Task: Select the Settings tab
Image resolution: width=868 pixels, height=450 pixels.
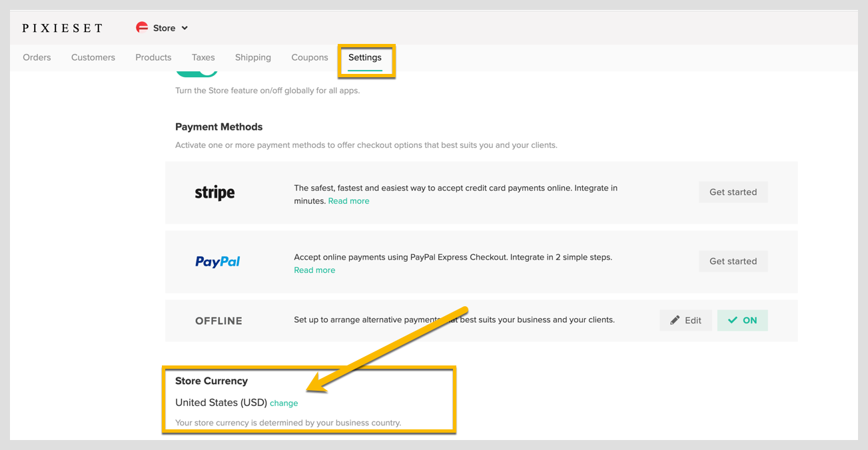Action: (365, 57)
